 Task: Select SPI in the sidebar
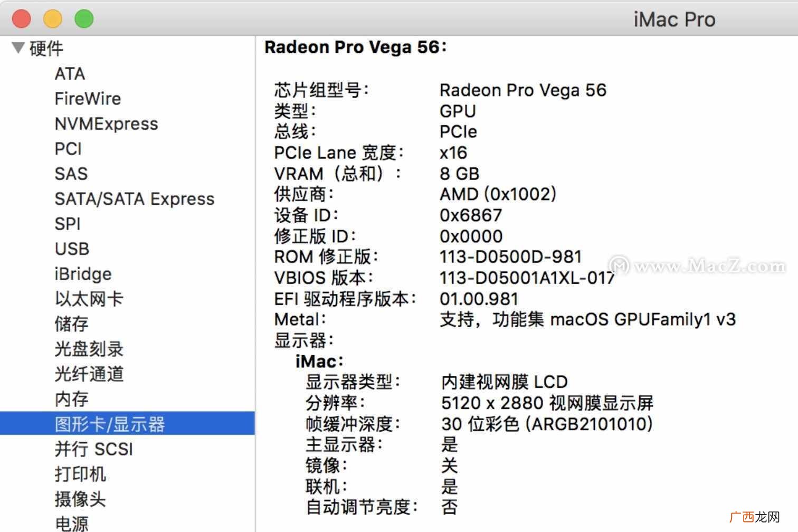[68, 224]
